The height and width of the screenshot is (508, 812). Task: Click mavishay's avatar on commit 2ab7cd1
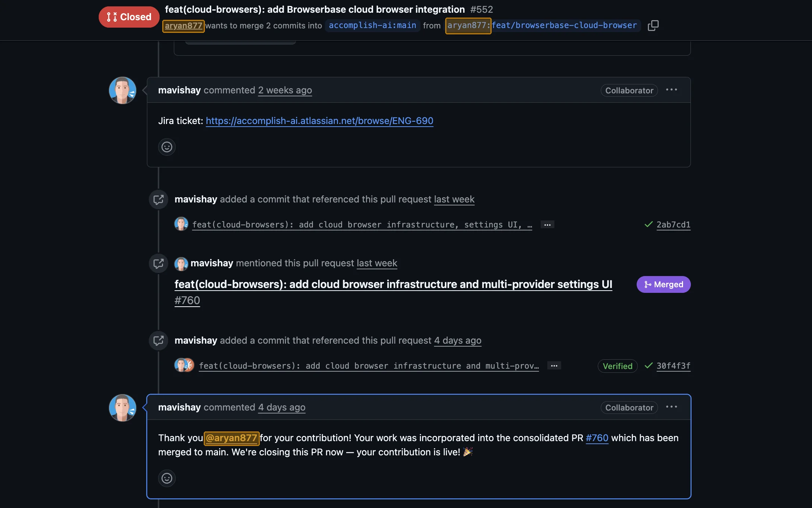[181, 224]
